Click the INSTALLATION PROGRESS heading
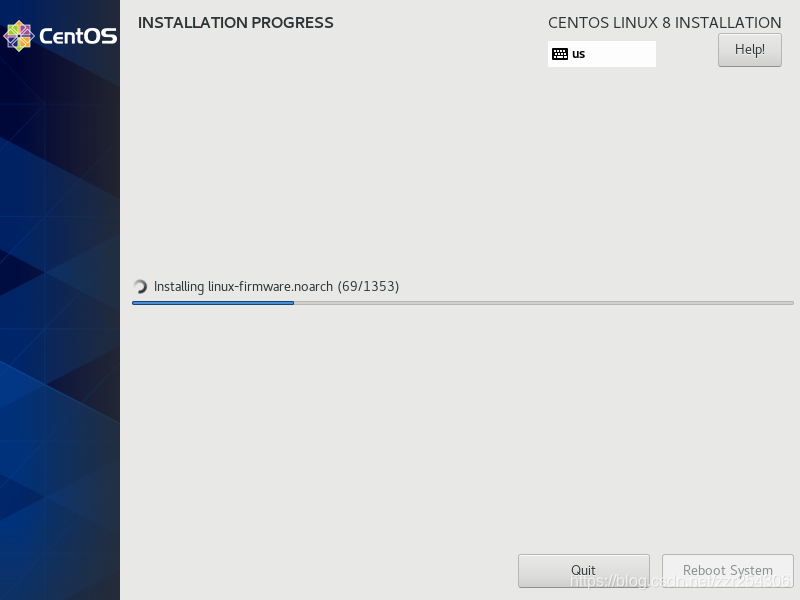Viewport: 800px width, 600px height. (236, 23)
